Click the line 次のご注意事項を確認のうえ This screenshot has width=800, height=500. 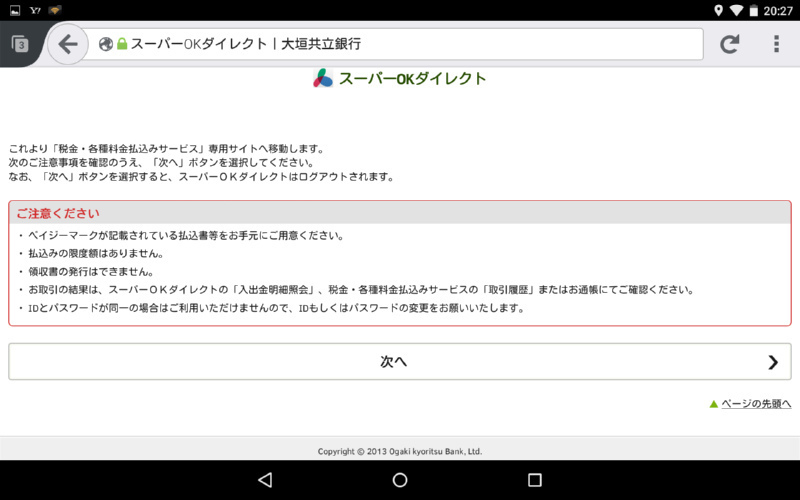162,163
